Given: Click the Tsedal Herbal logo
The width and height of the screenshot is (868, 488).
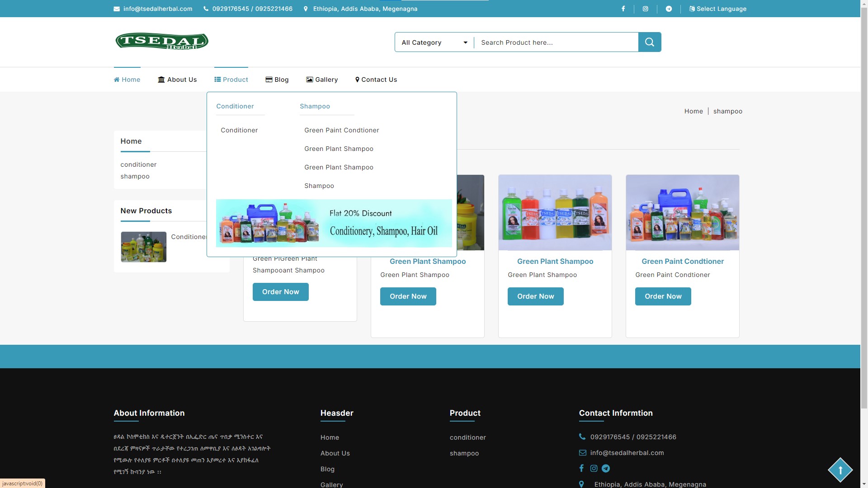Looking at the screenshot, I should tap(162, 41).
